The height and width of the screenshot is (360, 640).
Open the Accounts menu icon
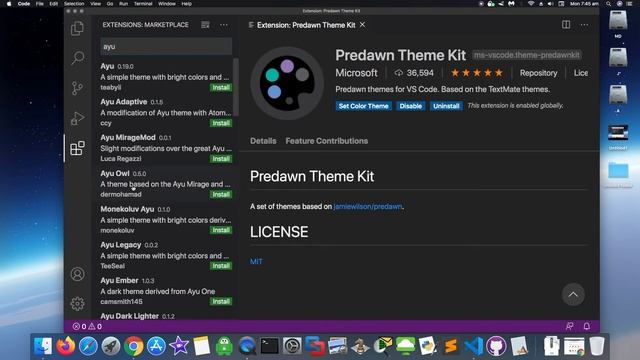77,274
